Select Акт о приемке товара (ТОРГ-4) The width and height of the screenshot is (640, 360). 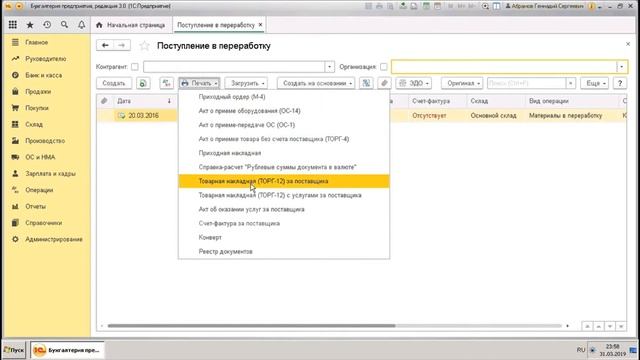pos(284,139)
